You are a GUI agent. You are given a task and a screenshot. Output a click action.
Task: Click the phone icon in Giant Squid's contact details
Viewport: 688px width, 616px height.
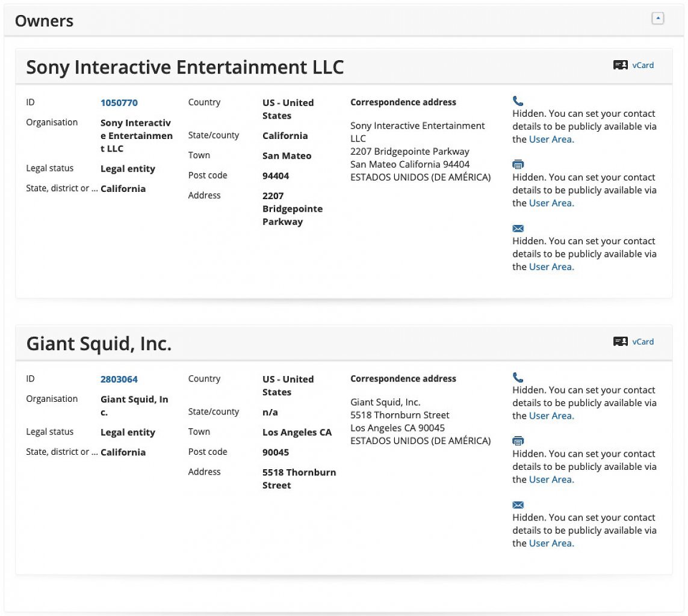518,377
